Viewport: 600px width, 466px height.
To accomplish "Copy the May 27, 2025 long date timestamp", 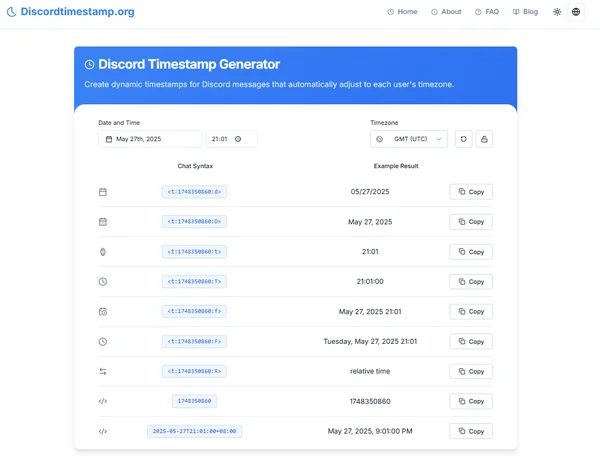I will tap(471, 222).
